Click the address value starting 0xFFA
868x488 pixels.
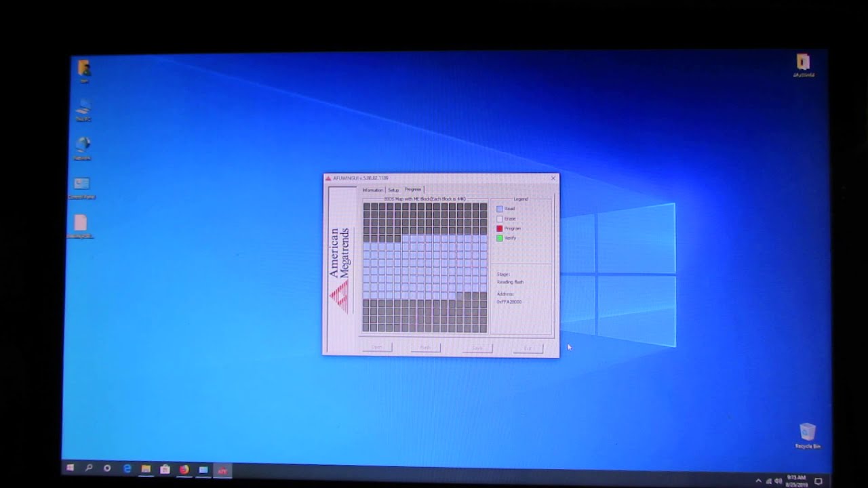509,302
